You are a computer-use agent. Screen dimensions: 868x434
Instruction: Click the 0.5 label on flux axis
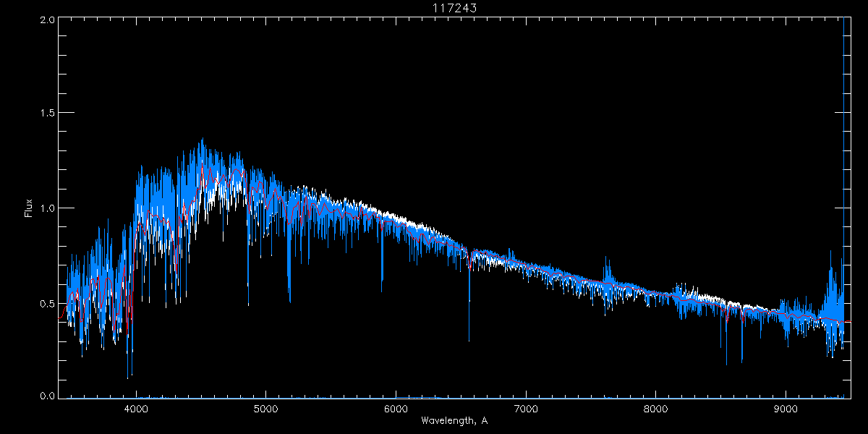point(48,303)
